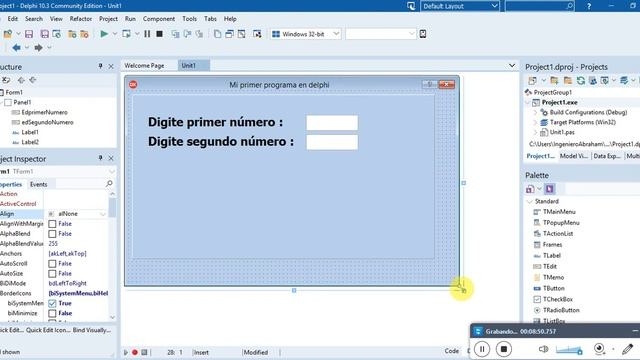Open the Windows 32-bit platform dropdown
The width and height of the screenshot is (640, 360).
point(336,34)
